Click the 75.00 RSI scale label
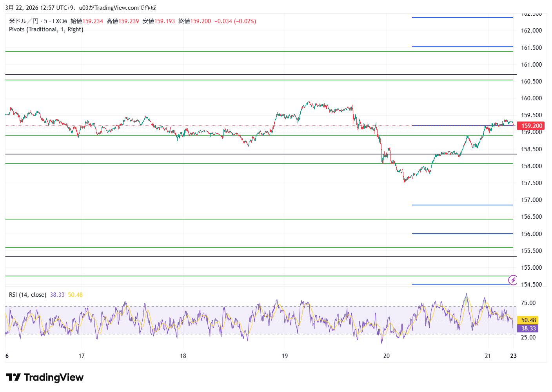The image size is (552, 392). [x=528, y=303]
